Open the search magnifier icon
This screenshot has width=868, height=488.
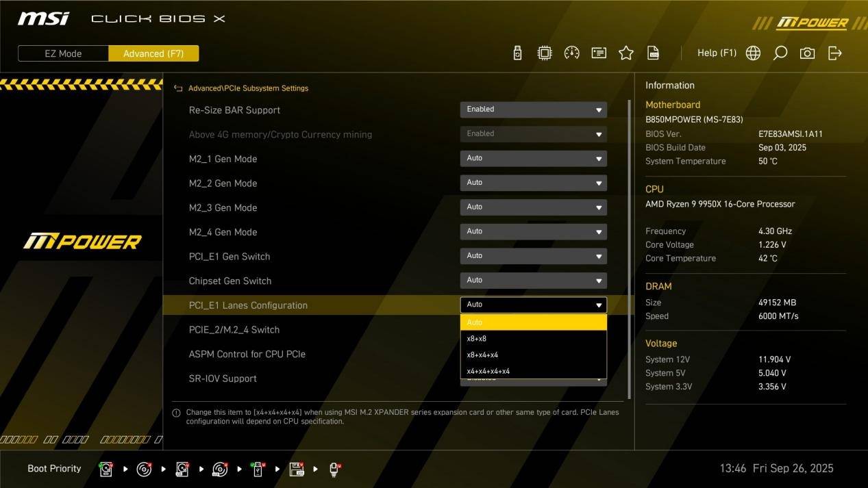pyautogui.click(x=780, y=53)
